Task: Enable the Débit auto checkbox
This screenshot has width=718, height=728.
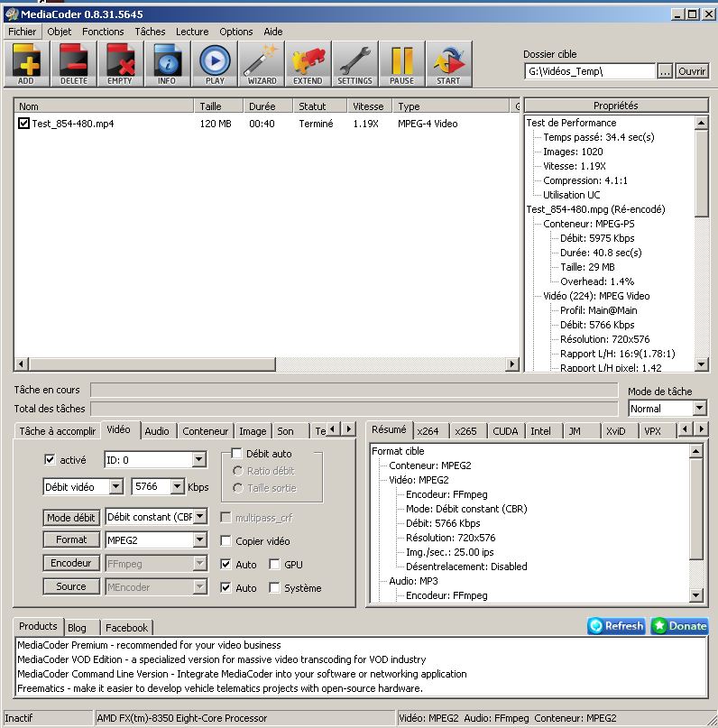Action: (x=237, y=454)
